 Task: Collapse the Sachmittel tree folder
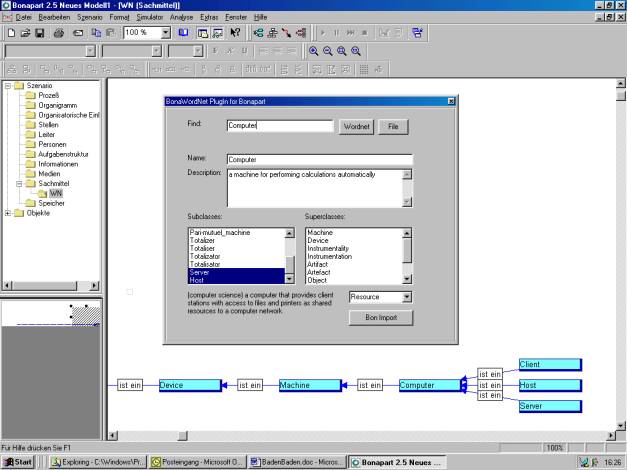pyautogui.click(x=19, y=184)
